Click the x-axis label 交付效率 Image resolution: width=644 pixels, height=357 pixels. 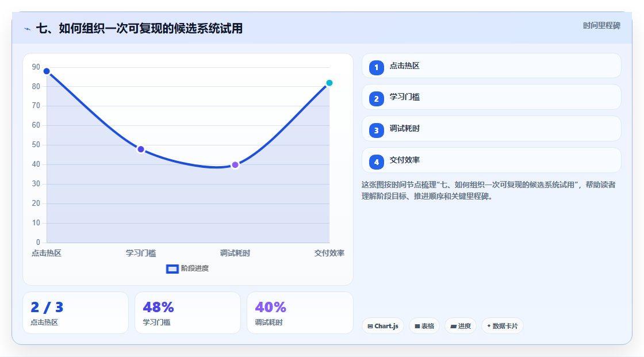(x=329, y=254)
